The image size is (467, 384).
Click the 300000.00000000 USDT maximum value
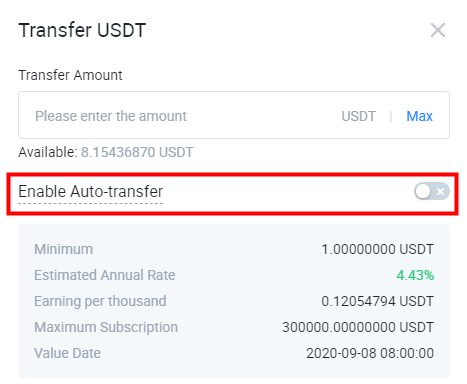coord(358,327)
